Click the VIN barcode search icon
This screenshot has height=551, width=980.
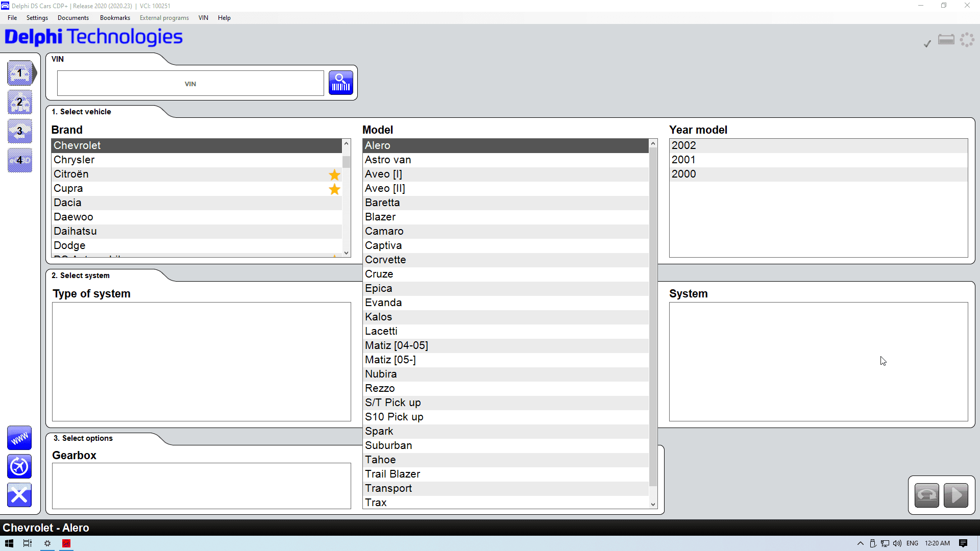pos(340,82)
